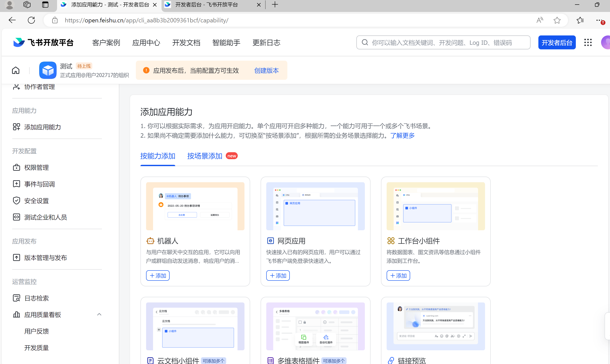
Task: Open a new browser tab
Action: click(275, 5)
